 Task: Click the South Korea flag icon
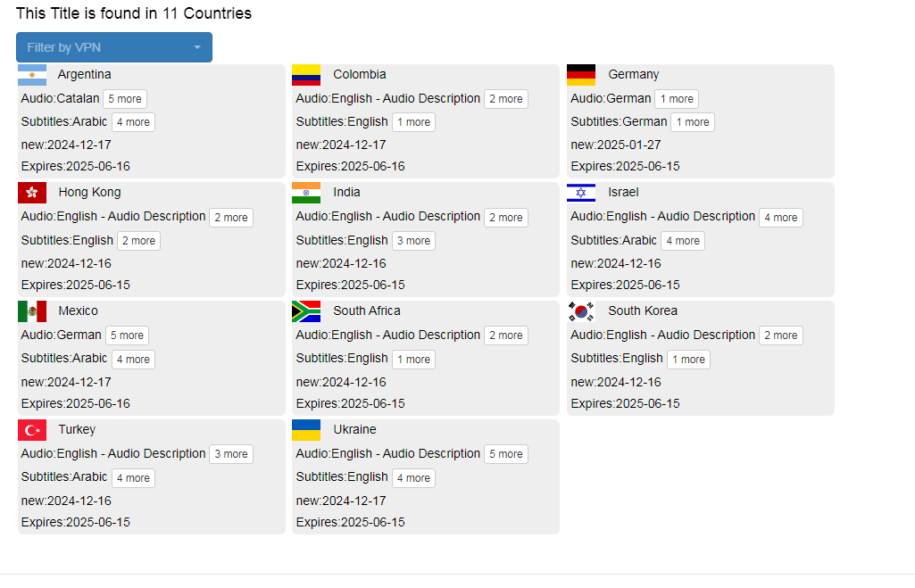pos(581,311)
